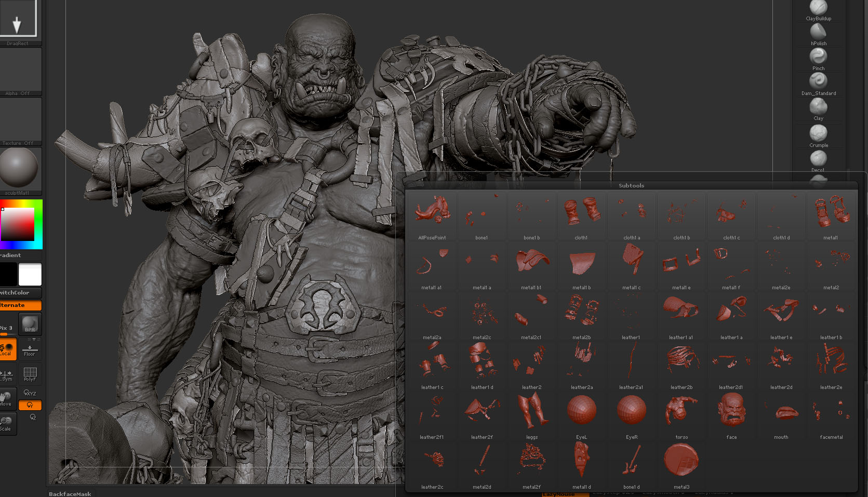Image resolution: width=868 pixels, height=497 pixels.
Task: Select the metal1 c subtool
Action: point(632,266)
